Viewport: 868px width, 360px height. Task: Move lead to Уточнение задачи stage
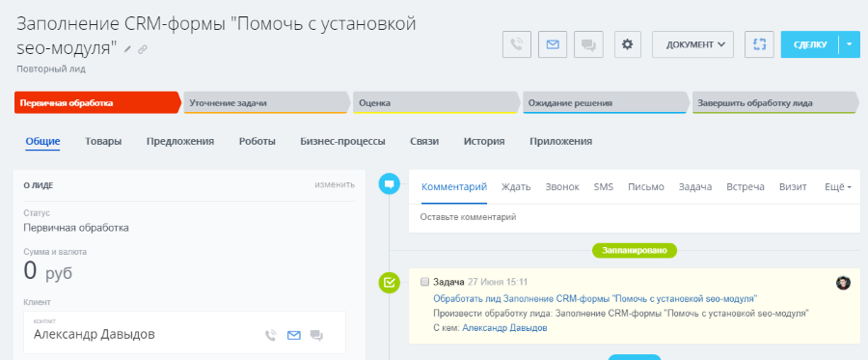(267, 103)
